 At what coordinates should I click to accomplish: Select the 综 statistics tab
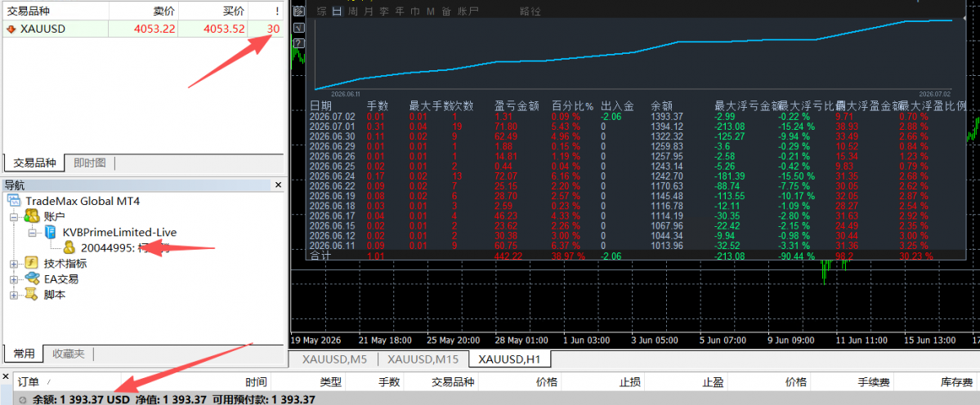322,11
